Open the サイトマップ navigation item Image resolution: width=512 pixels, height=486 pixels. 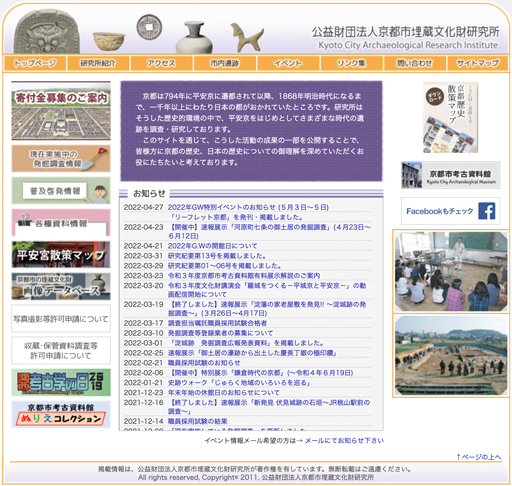(478, 63)
